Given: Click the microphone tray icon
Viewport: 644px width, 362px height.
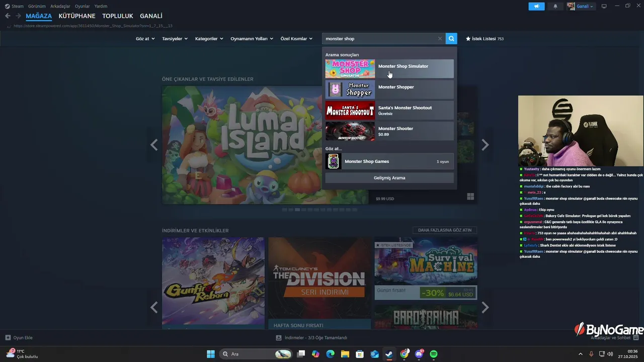Looking at the screenshot, I should pyautogui.click(x=591, y=354).
